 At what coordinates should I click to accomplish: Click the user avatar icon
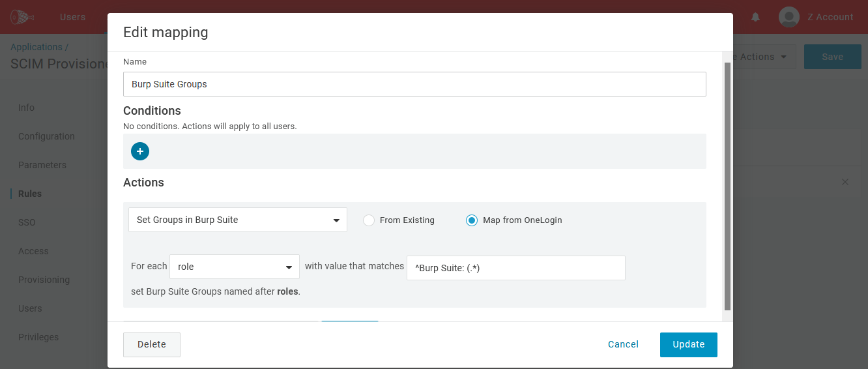pyautogui.click(x=789, y=18)
